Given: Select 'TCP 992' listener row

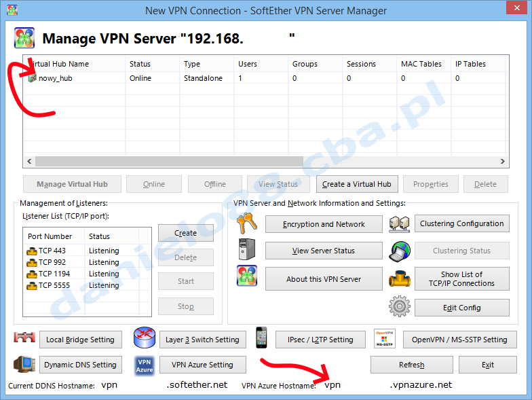Looking at the screenshot, I should click(87, 262).
